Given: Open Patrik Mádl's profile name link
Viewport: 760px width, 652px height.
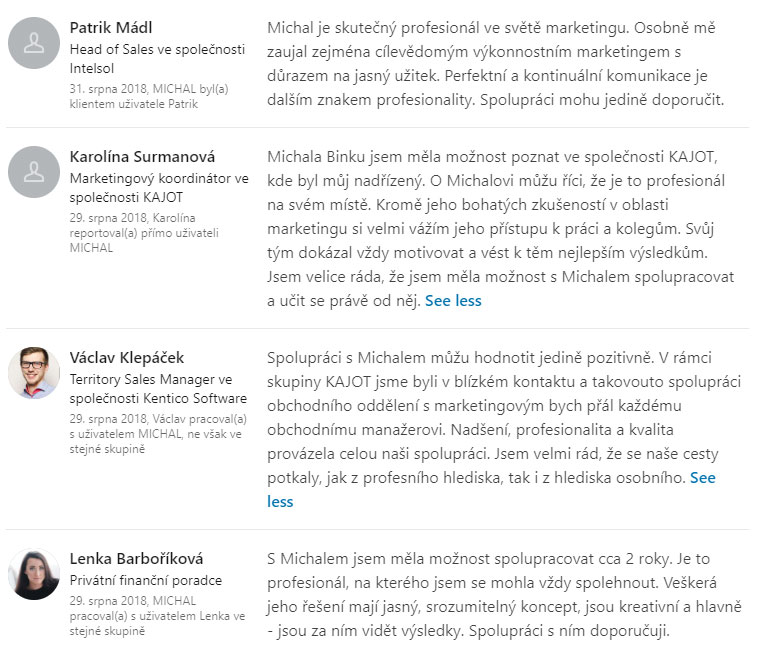Looking at the screenshot, I should click(x=111, y=28).
